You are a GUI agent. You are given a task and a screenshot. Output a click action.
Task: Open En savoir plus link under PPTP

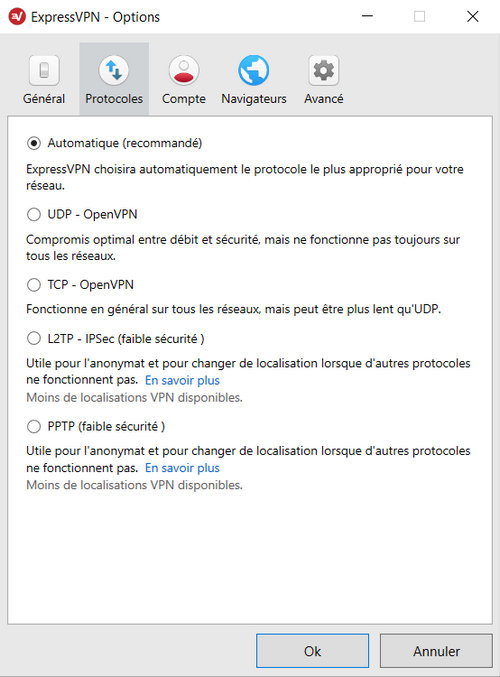point(182,468)
